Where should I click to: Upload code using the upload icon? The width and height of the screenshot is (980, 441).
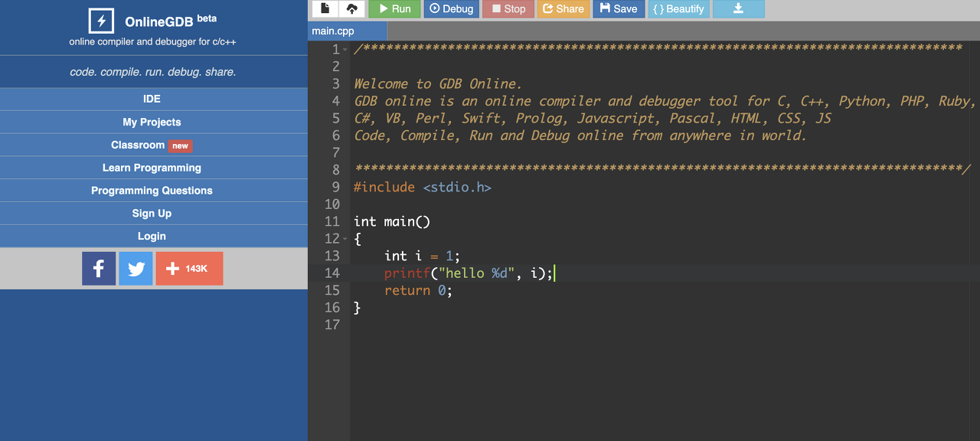(351, 8)
